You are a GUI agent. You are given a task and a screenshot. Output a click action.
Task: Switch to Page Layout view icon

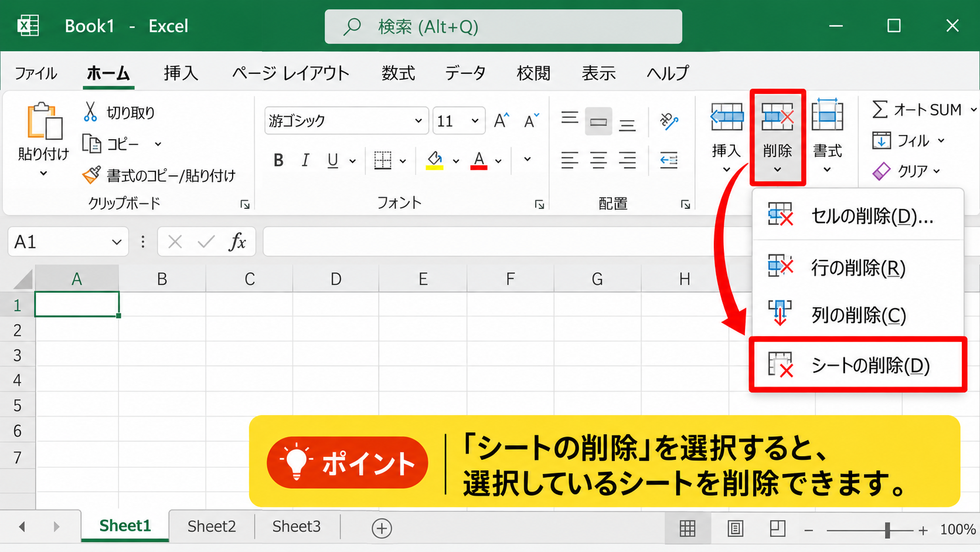(x=735, y=529)
